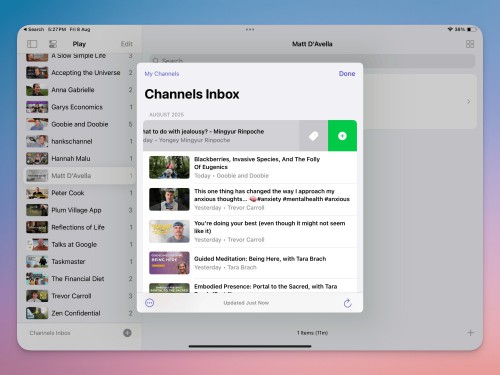Select 'Guided Meditation: Being Here' title

260,259
